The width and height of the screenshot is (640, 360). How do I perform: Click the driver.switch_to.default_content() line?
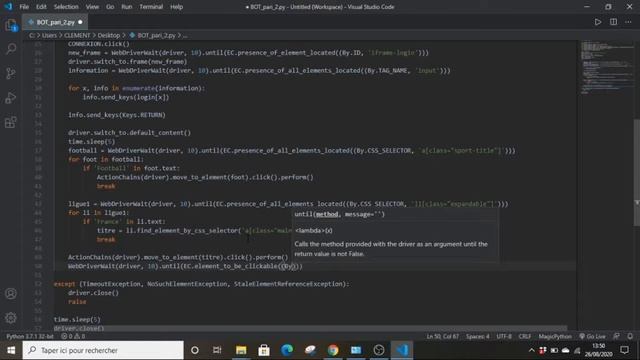coord(129,133)
